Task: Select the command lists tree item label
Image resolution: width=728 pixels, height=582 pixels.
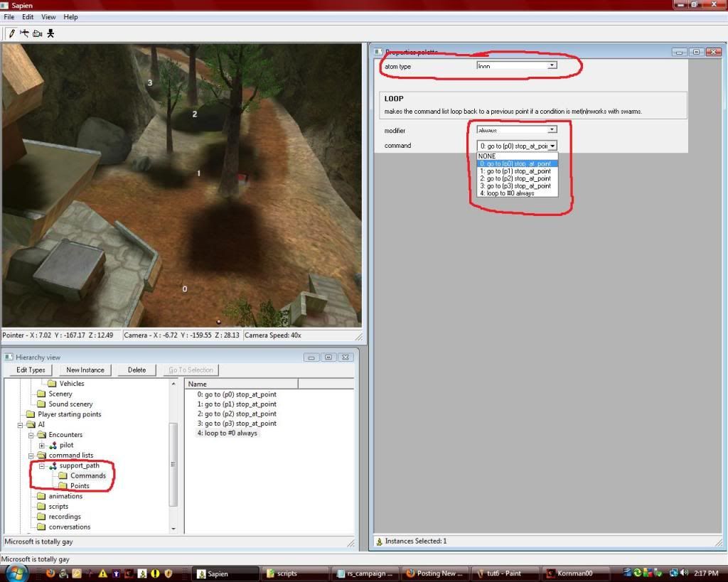Action: [x=71, y=456]
